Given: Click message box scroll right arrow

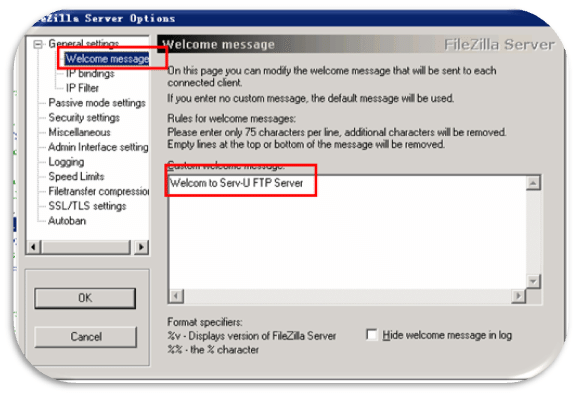Looking at the screenshot, I should click(518, 296).
